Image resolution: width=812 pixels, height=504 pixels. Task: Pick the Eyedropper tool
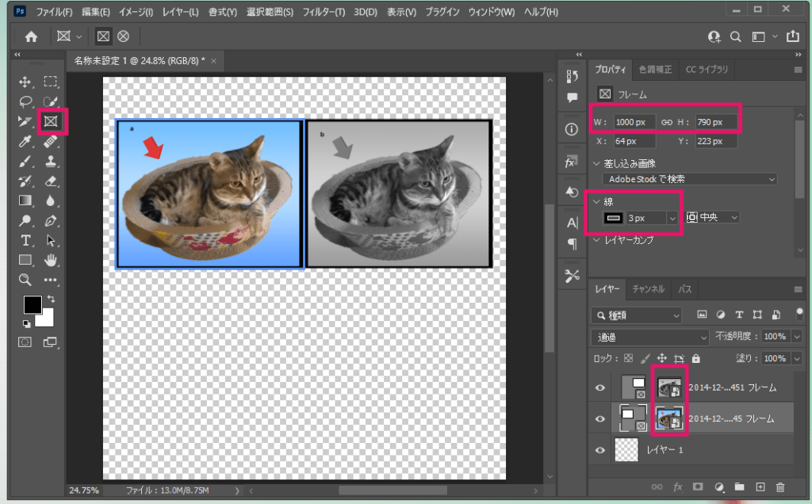(x=25, y=141)
